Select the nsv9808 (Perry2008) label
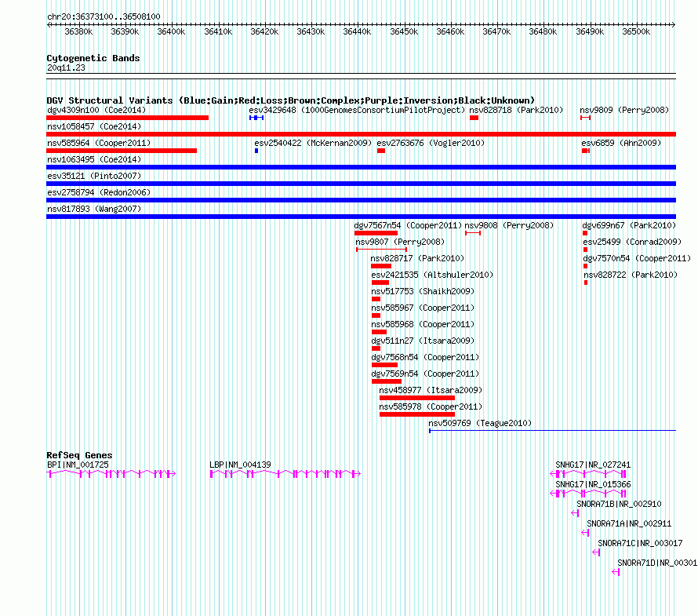 (509, 225)
